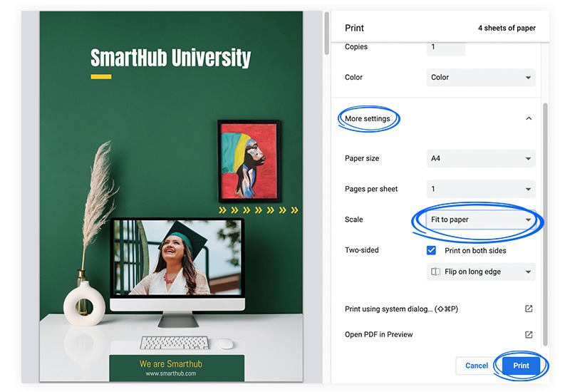Open the Flip on long edge dropdown
This screenshot has height=392, width=570.
click(x=481, y=272)
